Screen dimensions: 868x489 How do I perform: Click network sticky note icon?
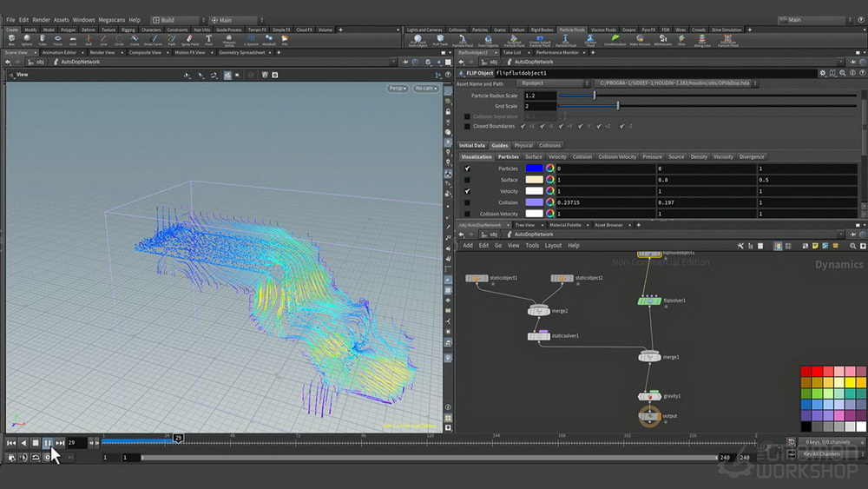click(x=815, y=245)
